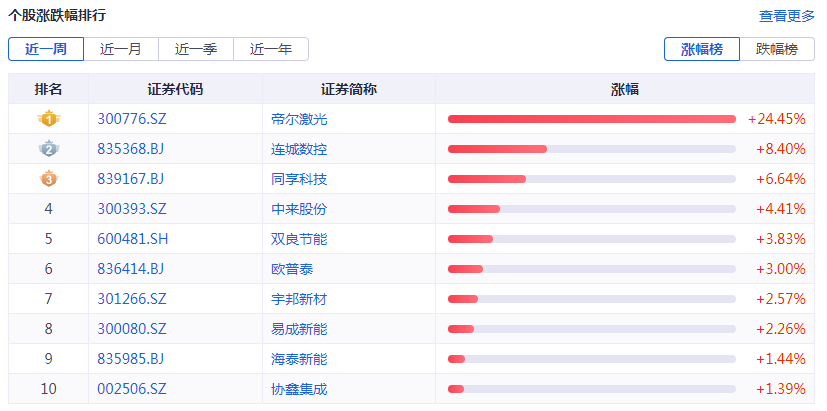Screen dimensions: 827x411
Task: Click the 帝尔激光 gain progress bar
Action: pos(591,119)
